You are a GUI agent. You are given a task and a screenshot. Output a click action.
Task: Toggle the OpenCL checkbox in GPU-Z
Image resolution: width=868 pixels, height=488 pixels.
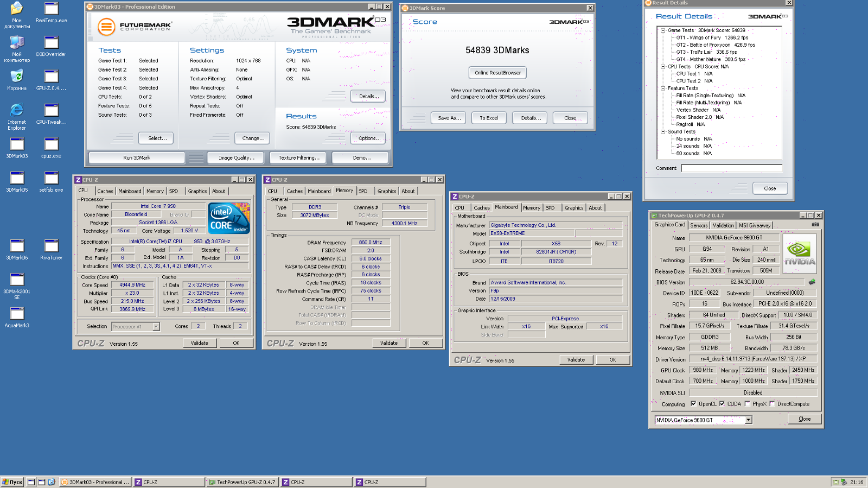693,404
